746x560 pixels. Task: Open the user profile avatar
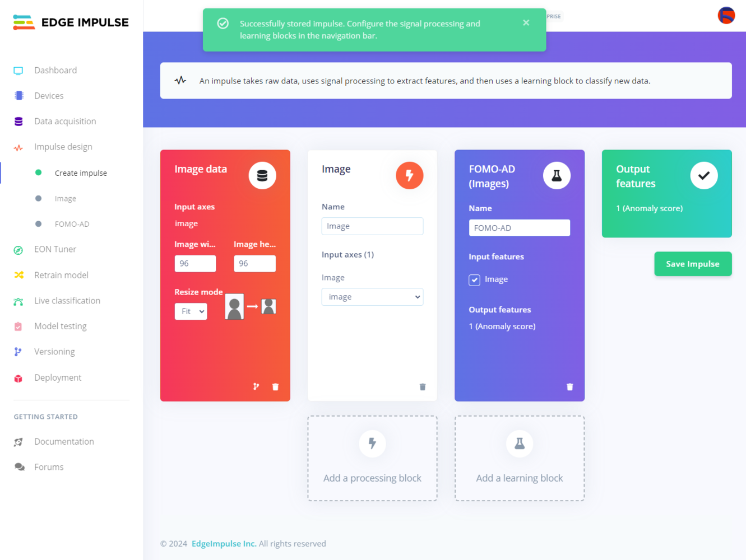coord(726,15)
